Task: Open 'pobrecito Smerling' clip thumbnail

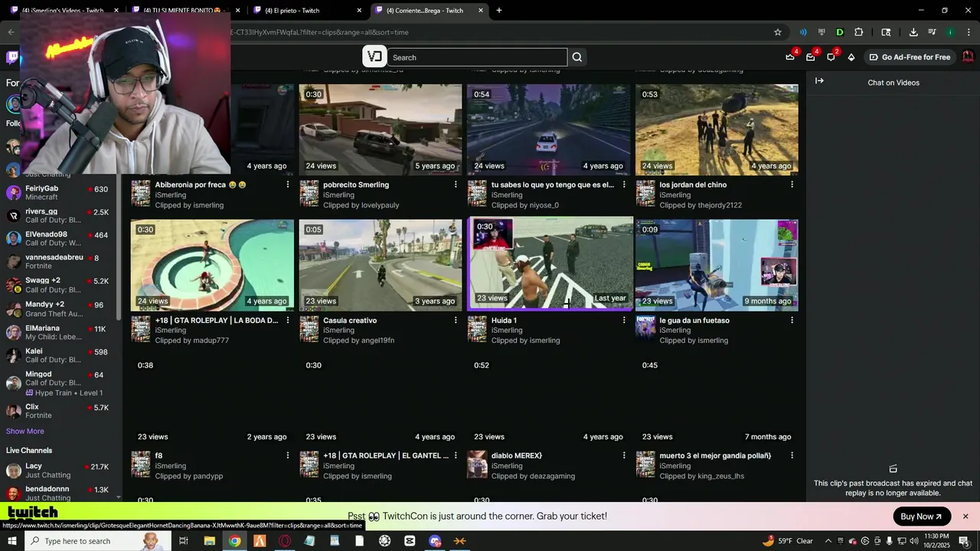Action: point(381,129)
